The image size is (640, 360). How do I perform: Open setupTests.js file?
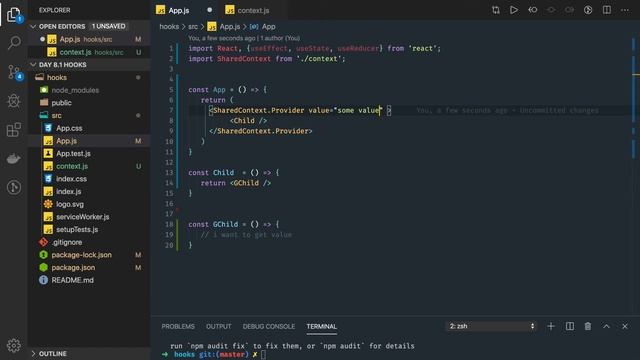(89, 229)
